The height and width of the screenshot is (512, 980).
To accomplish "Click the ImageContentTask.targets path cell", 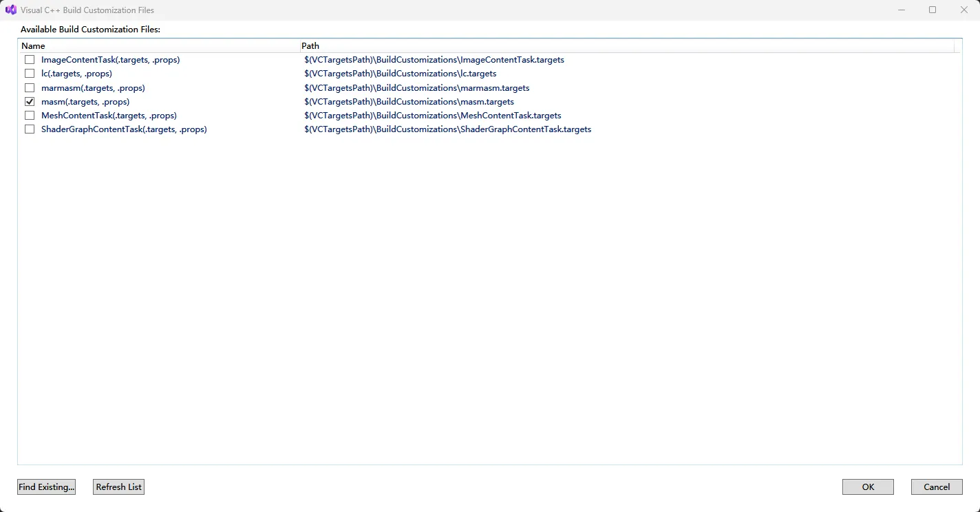I will click(434, 60).
